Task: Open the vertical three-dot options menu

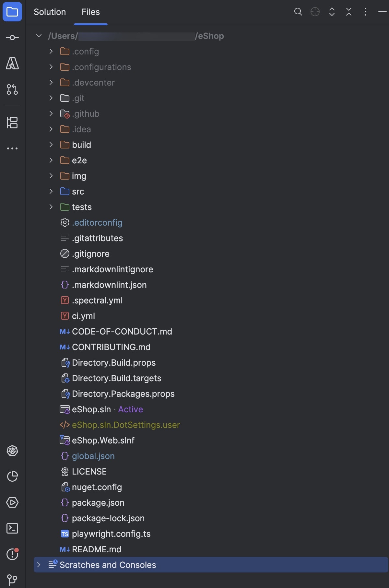Action: (365, 12)
